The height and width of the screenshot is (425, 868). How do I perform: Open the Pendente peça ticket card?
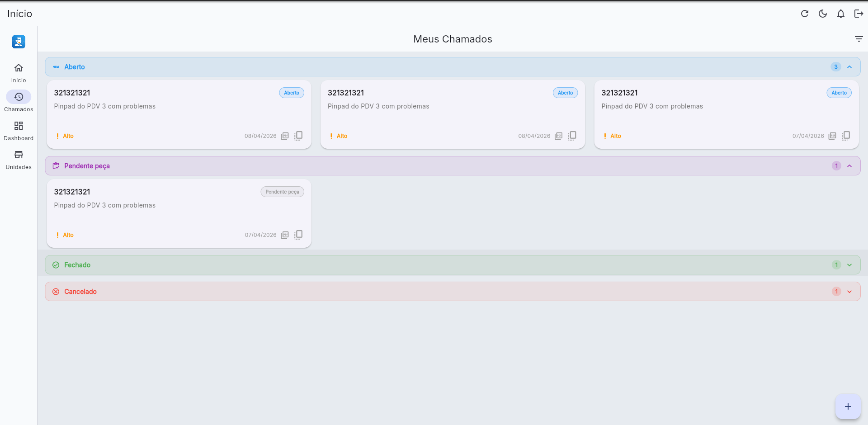[179, 213]
